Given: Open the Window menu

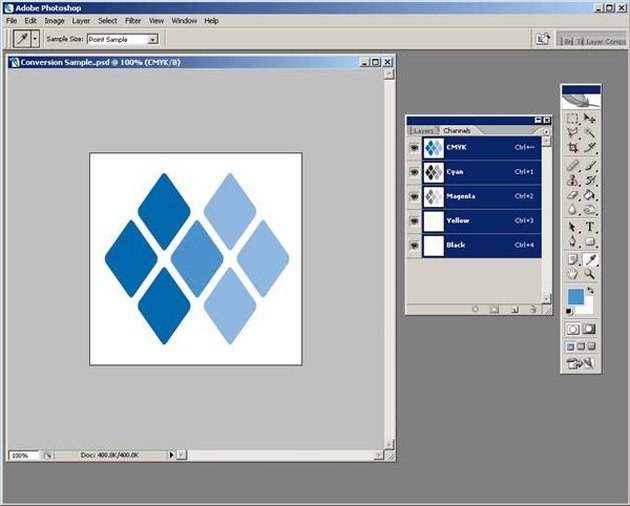Looking at the screenshot, I should (184, 20).
